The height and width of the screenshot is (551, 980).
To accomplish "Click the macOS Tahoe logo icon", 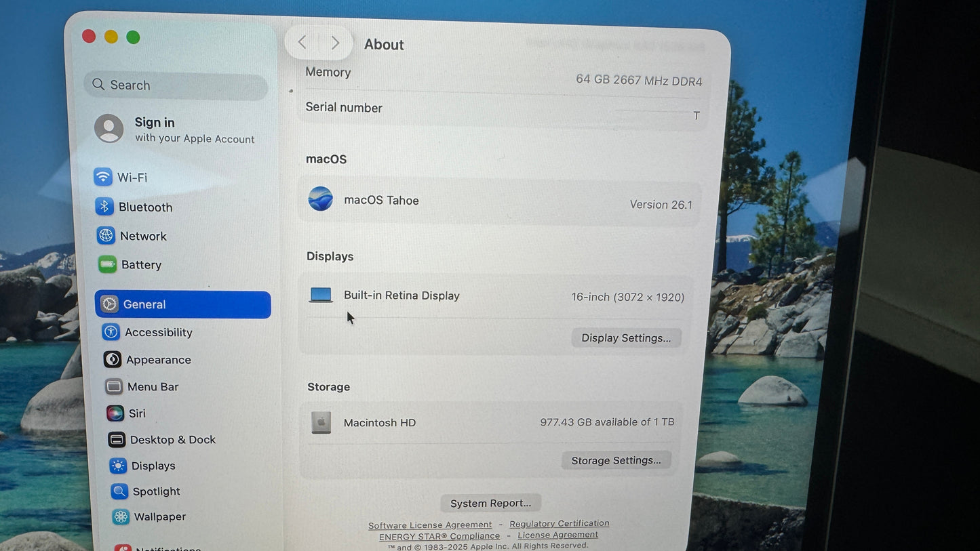I will click(x=320, y=199).
